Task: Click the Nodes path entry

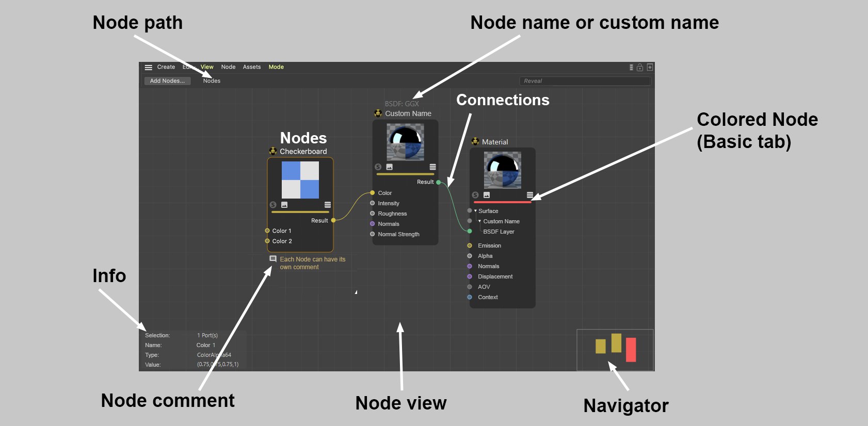Action: 212,81
